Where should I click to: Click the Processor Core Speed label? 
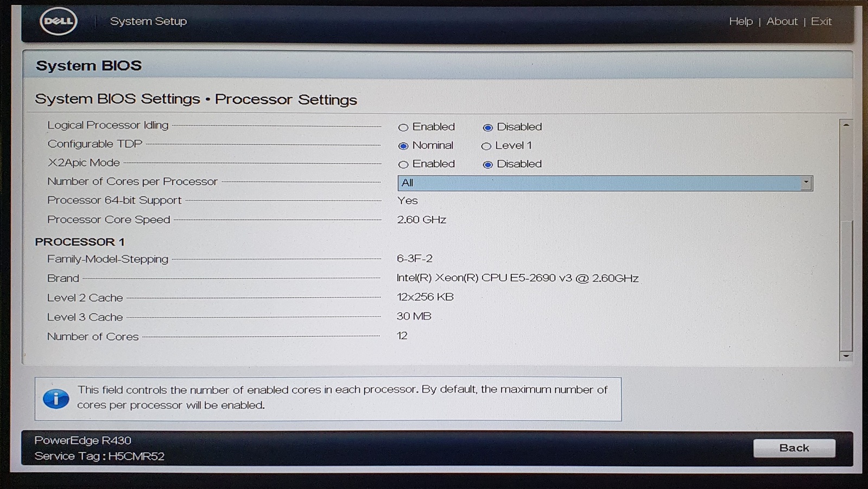click(x=109, y=220)
